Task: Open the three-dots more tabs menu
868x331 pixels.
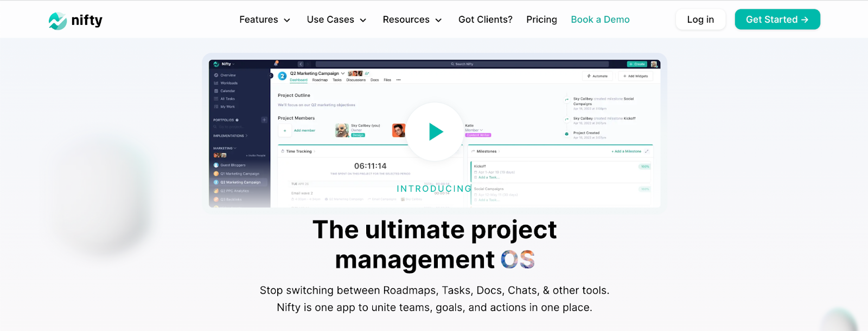Action: click(398, 80)
